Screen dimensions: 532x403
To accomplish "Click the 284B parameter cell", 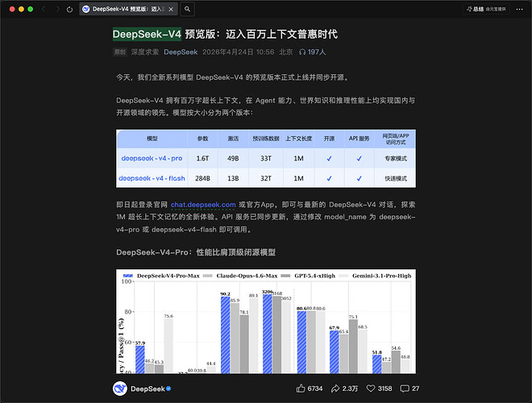I will 202,178.
